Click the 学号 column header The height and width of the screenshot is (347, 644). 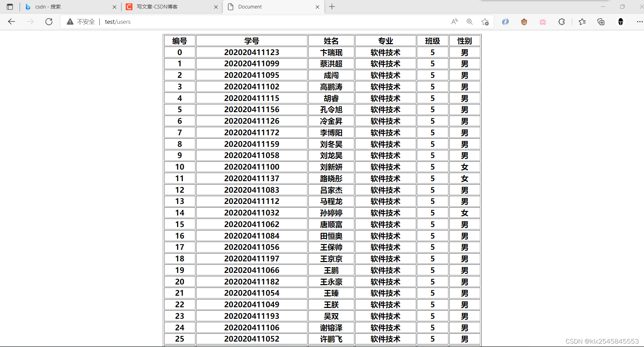252,41
